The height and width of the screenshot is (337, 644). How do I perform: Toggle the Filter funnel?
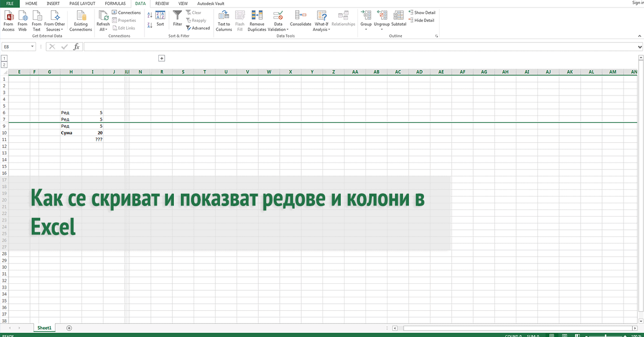(x=178, y=18)
